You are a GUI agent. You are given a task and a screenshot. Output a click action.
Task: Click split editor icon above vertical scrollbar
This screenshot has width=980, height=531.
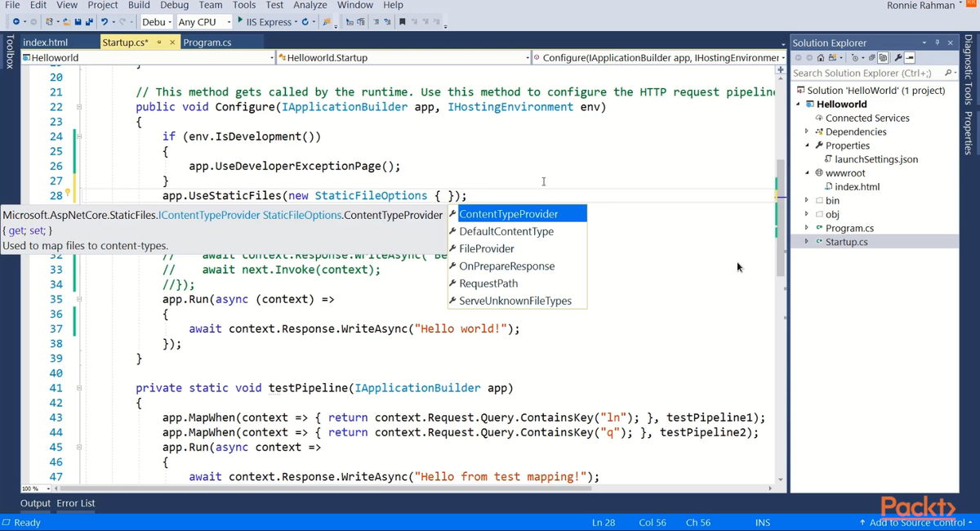(x=780, y=69)
